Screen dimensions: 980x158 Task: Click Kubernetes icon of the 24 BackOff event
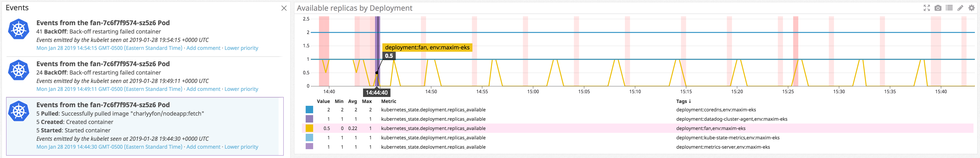pyautogui.click(x=19, y=70)
